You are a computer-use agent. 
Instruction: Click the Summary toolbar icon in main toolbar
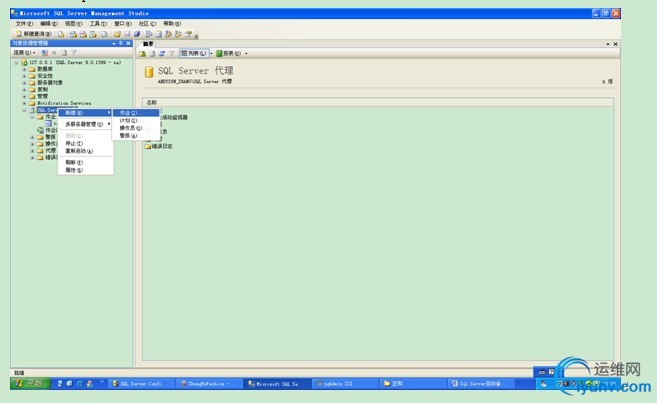[x=158, y=34]
